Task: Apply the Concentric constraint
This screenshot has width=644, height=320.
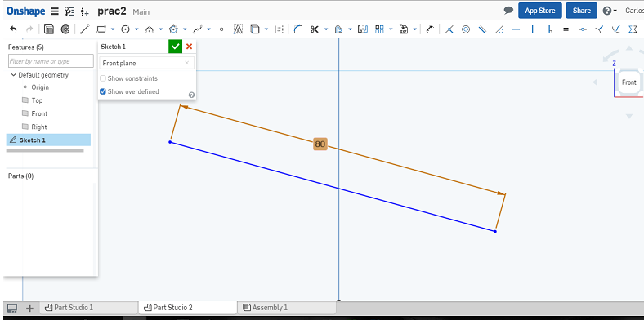Action: pos(466,29)
